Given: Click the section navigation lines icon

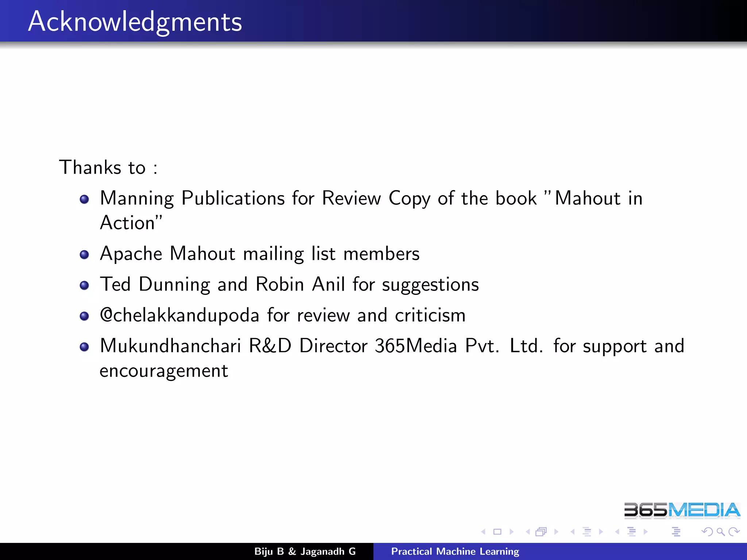Looking at the screenshot, I should coord(632,532).
